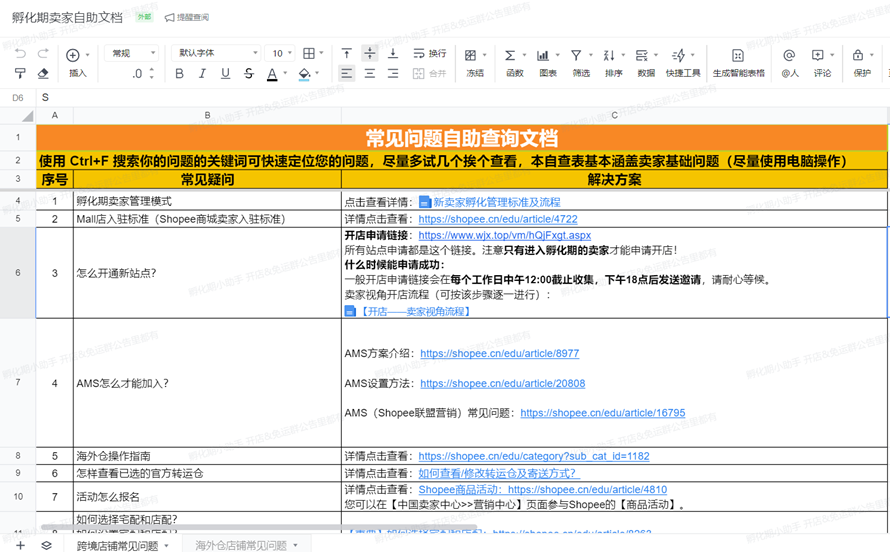Open the 筛选 filter tool
Viewport: 890px width, 552px height.
(x=581, y=62)
